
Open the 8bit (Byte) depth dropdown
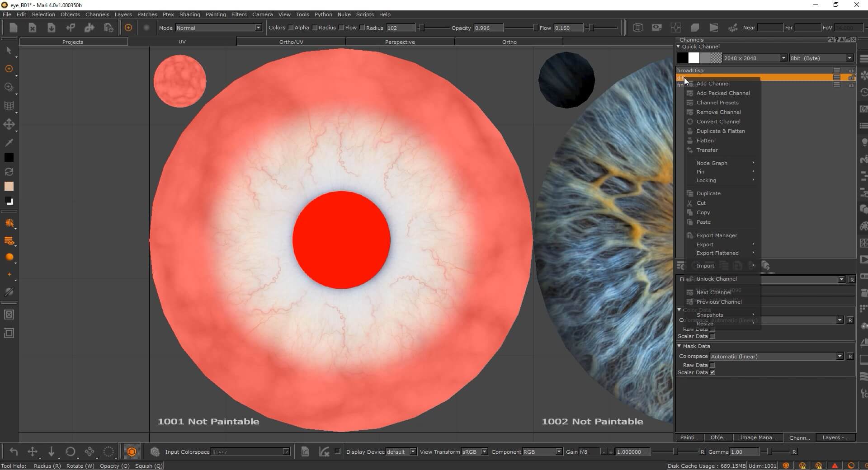pos(821,58)
